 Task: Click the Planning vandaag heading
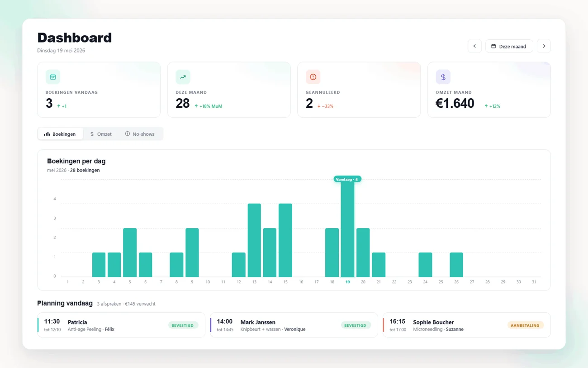(65, 303)
